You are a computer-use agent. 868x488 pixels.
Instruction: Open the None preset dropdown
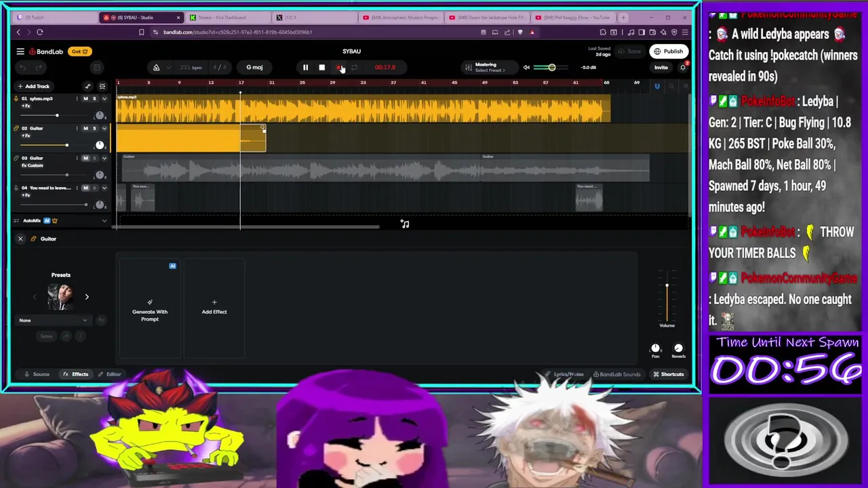[x=54, y=320]
